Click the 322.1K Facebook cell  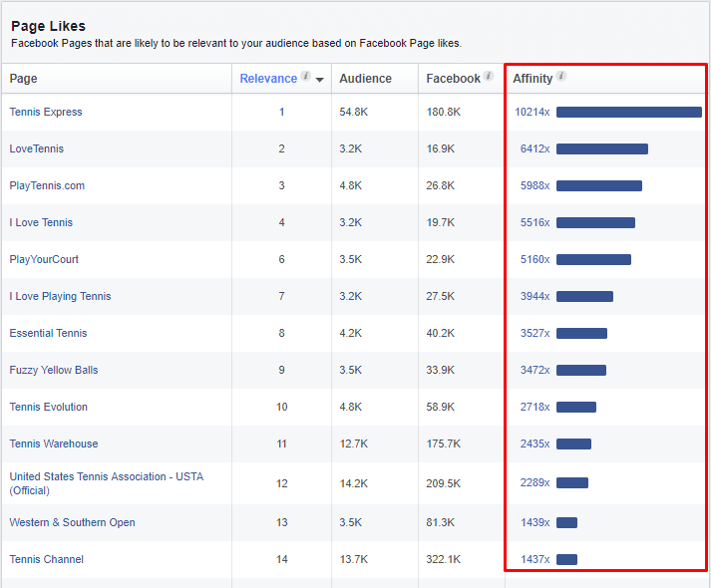pyautogui.click(x=443, y=559)
